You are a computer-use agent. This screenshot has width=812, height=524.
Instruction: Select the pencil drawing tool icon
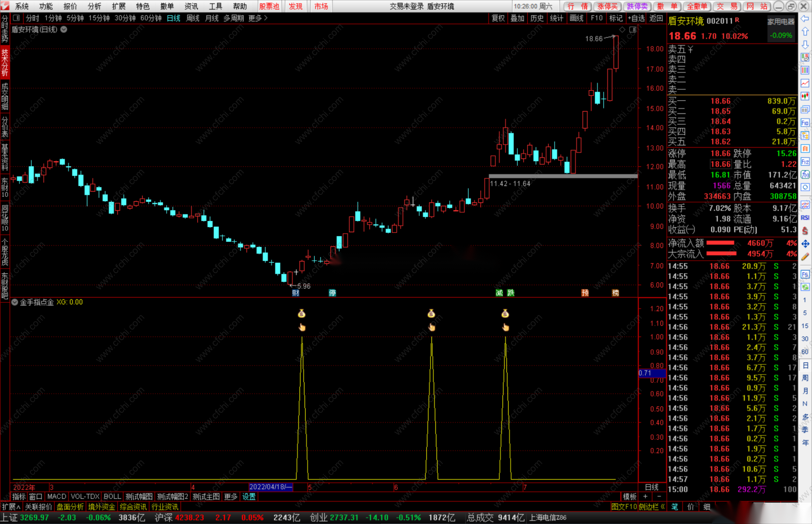pyautogui.click(x=805, y=257)
